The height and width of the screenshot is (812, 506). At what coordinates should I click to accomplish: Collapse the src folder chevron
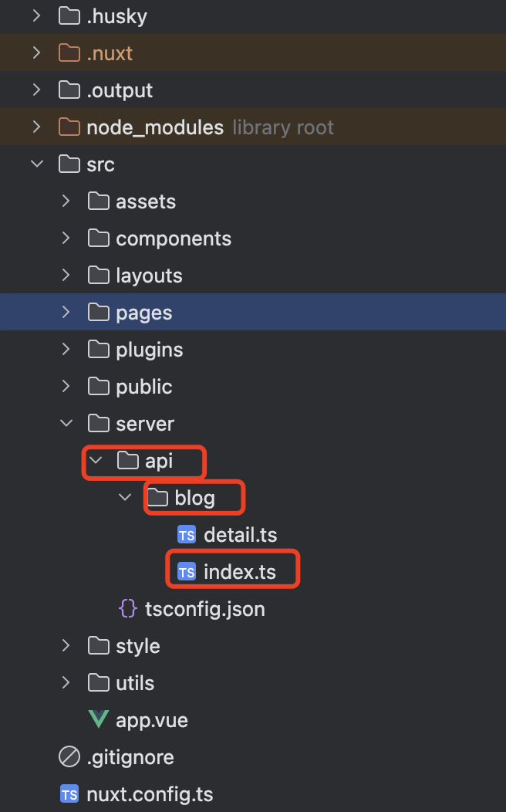[x=37, y=164]
